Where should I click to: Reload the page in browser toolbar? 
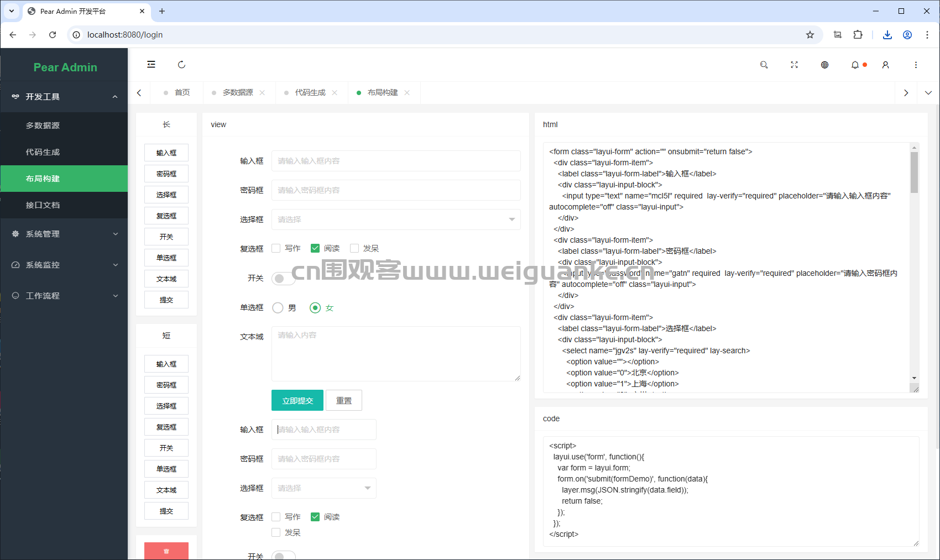[x=53, y=35]
